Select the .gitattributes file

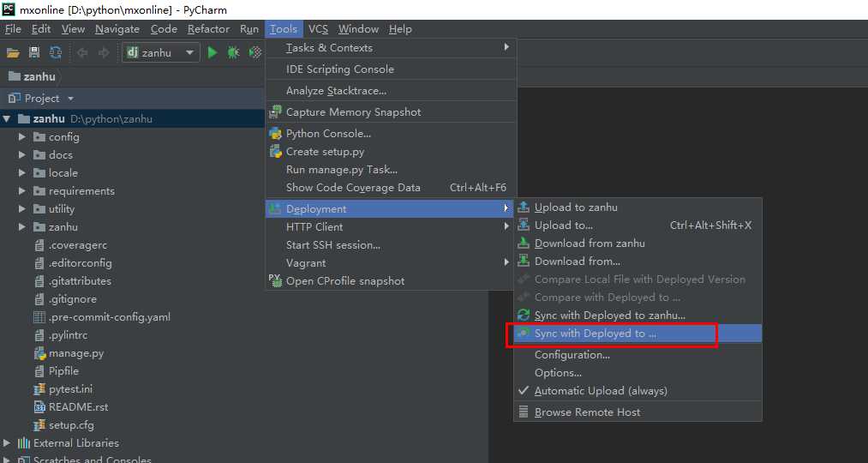pyautogui.click(x=80, y=280)
